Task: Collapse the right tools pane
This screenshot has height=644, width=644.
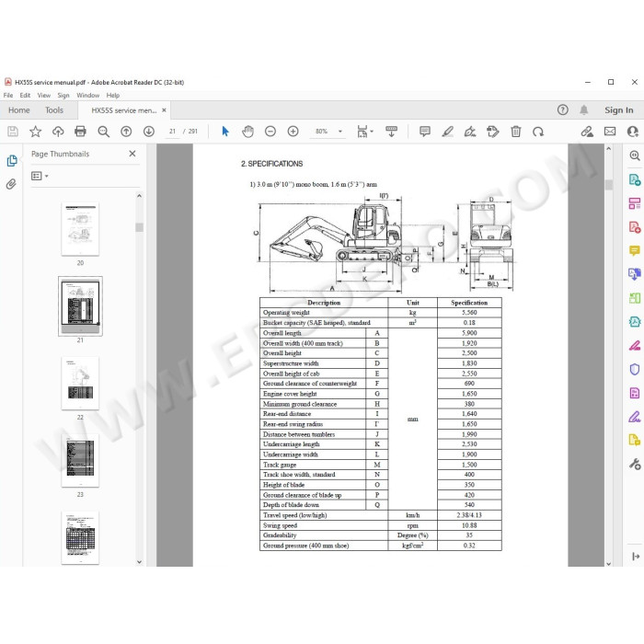Action: click(636, 556)
